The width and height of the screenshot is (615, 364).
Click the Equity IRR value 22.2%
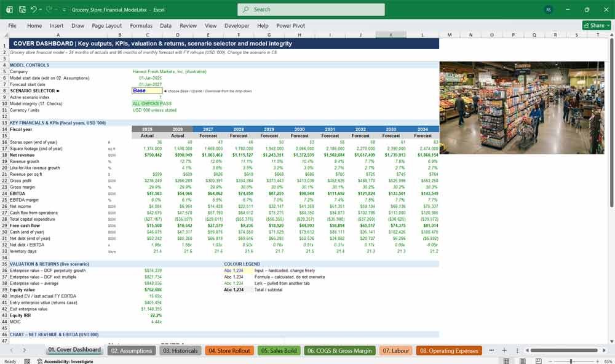(x=156, y=315)
